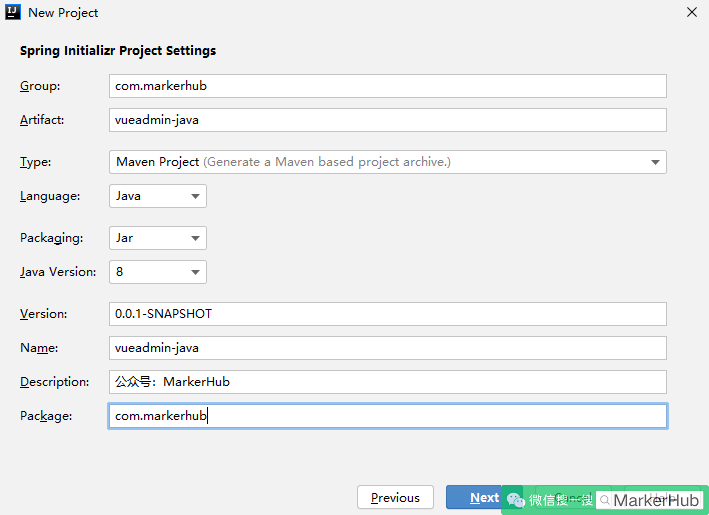Screen dimensions: 709x515
Task: Click the IntelliJ IDEA logo icon
Action: [13, 12]
